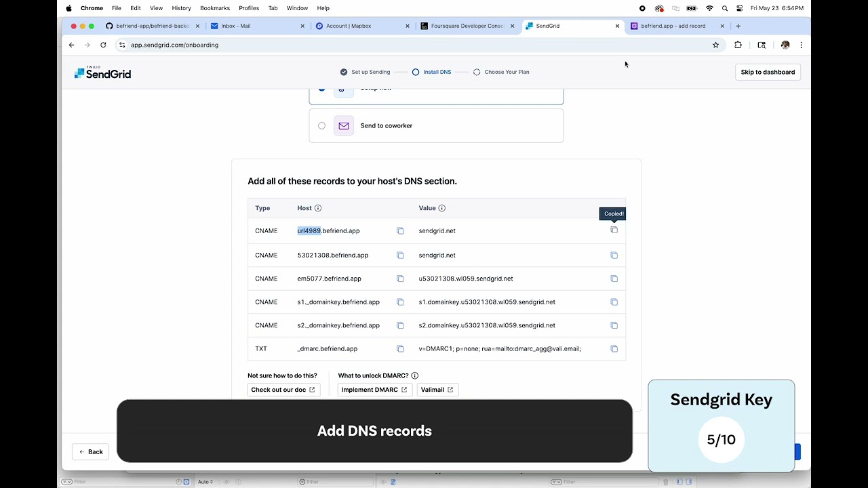Copy host s1._domainkey.befriend.app
Viewport: 868px width, 488px height.
point(400,302)
